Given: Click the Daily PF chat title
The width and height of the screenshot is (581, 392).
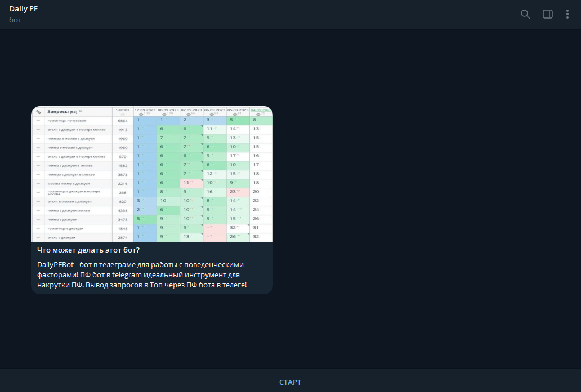Looking at the screenshot, I should coord(23,8).
